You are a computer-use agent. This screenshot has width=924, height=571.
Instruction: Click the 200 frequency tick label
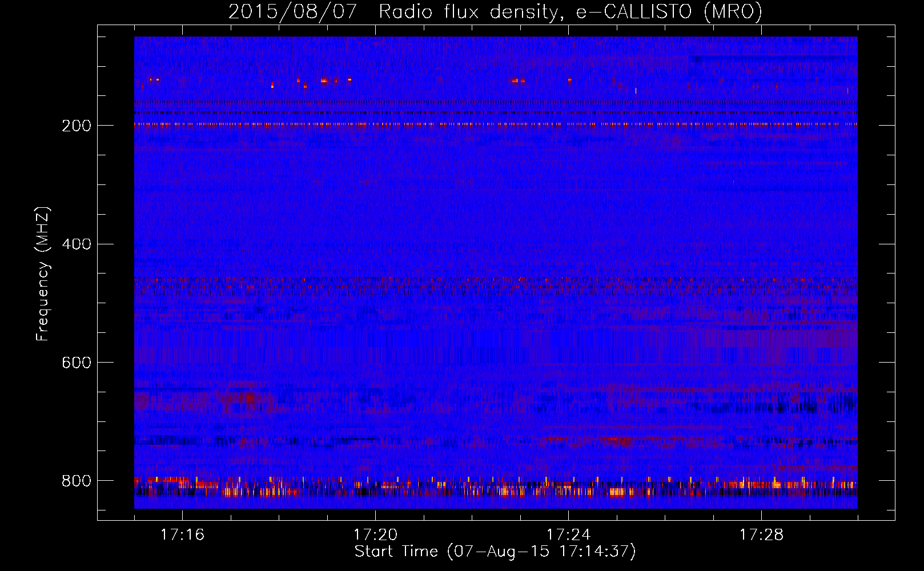tap(77, 126)
